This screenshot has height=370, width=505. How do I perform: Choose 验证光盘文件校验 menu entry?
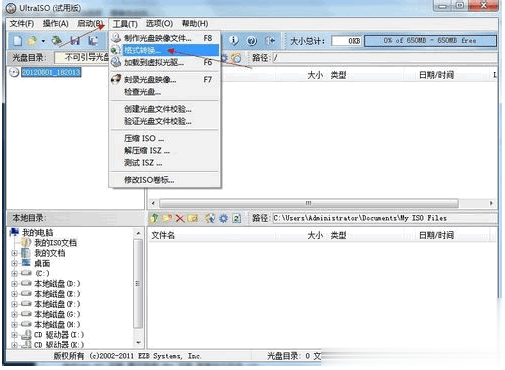click(165, 121)
